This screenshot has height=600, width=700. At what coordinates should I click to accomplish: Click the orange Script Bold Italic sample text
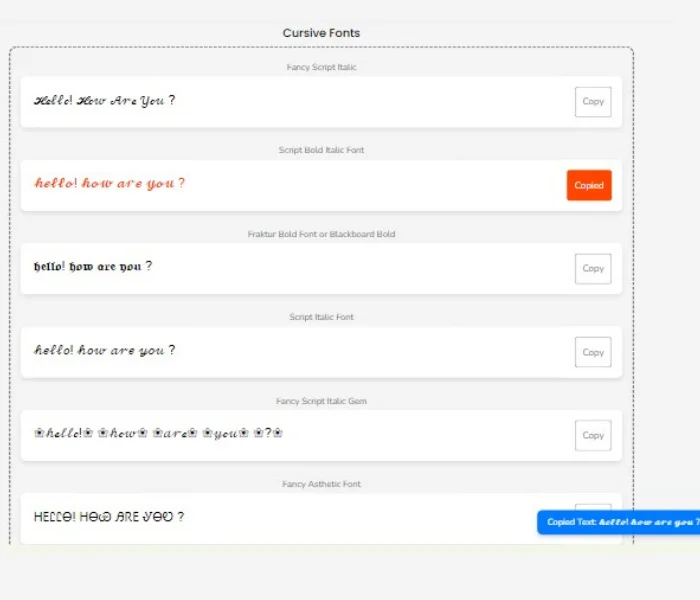click(x=110, y=184)
